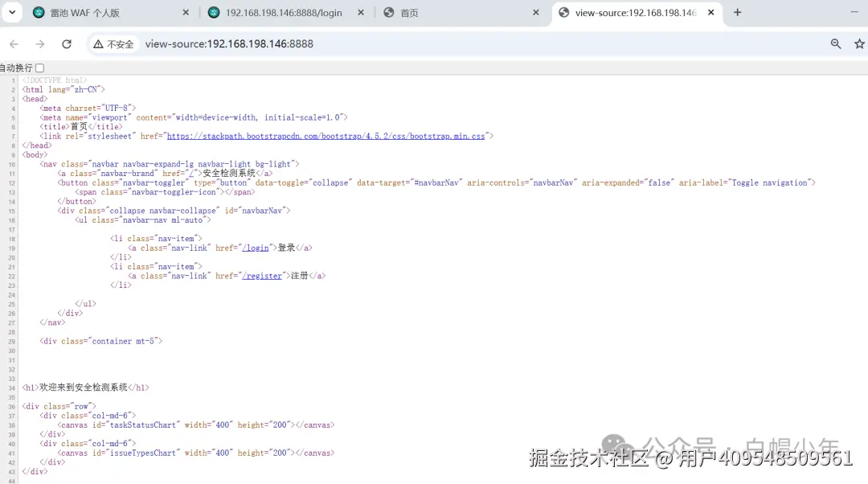Click the 欢迎来到安全检测系统 heading line
Image resolution: width=868 pixels, height=484 pixels.
pos(85,388)
